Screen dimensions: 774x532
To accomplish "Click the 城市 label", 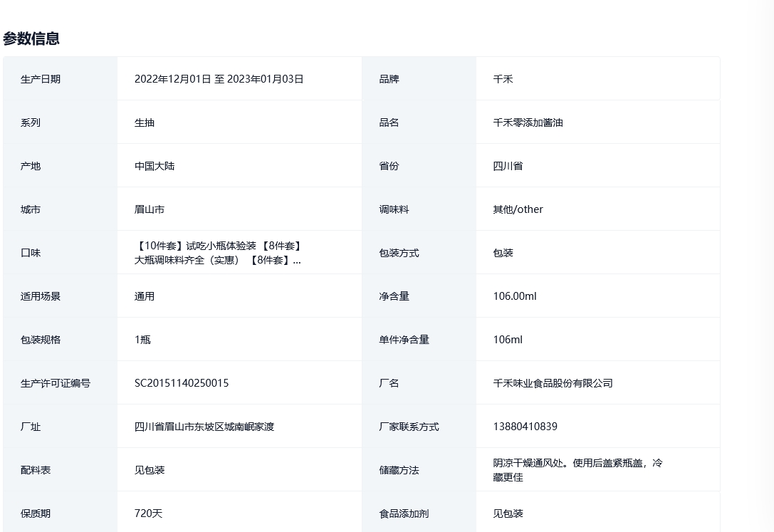I will coord(30,209).
